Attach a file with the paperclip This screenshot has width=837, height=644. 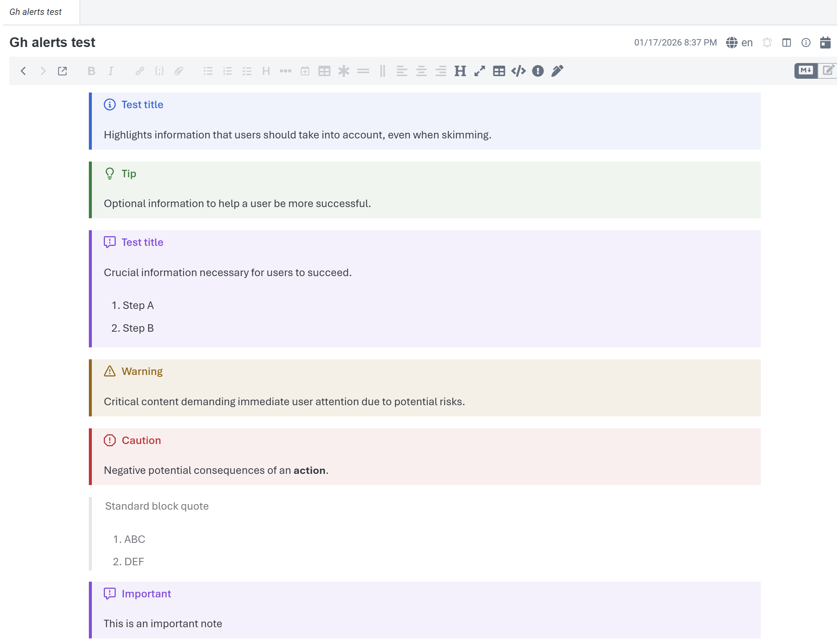178,71
